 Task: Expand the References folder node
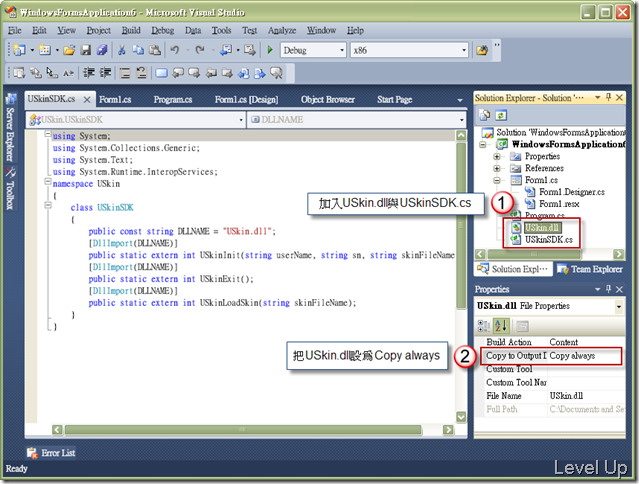tap(496, 168)
